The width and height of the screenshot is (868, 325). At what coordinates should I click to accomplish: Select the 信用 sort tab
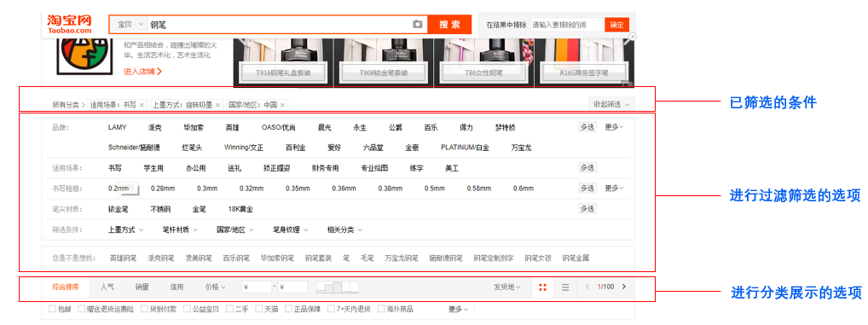coord(176,287)
